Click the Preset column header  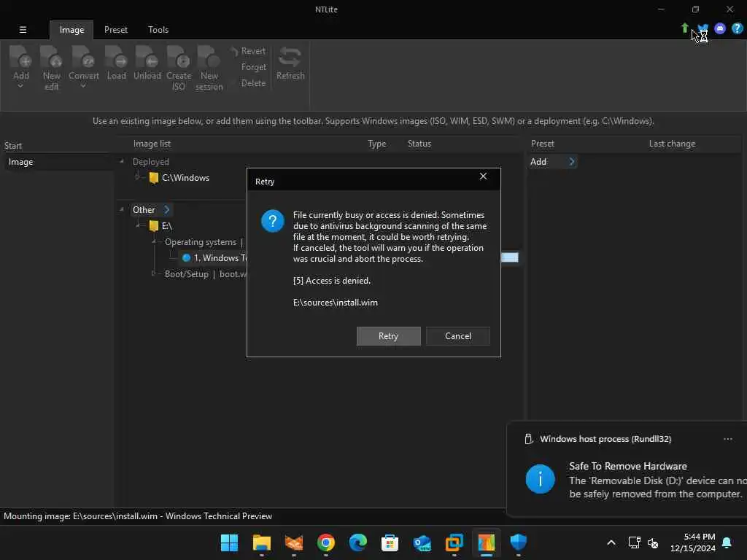pos(542,144)
